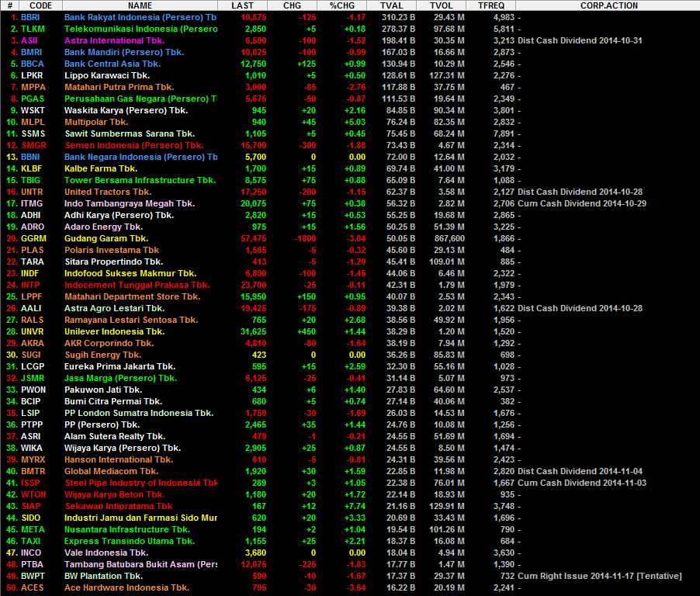The image size is (700, 596).
Task: Select stock code PGAS
Action: pyautogui.click(x=33, y=99)
